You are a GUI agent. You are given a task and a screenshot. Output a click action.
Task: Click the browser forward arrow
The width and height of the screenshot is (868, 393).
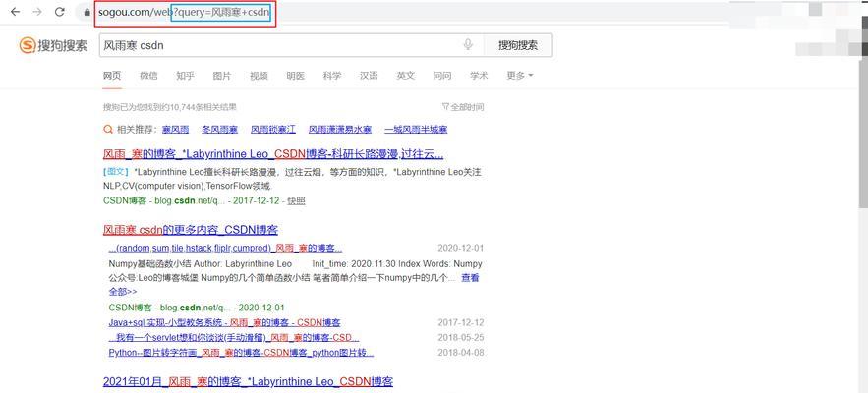(x=37, y=12)
